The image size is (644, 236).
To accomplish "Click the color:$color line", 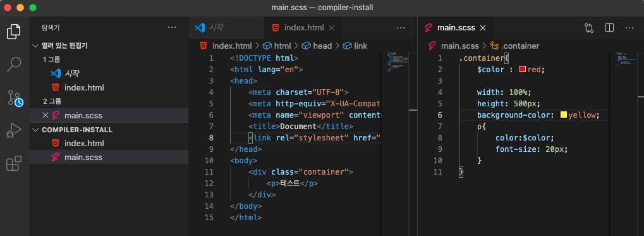I will click(x=525, y=138).
